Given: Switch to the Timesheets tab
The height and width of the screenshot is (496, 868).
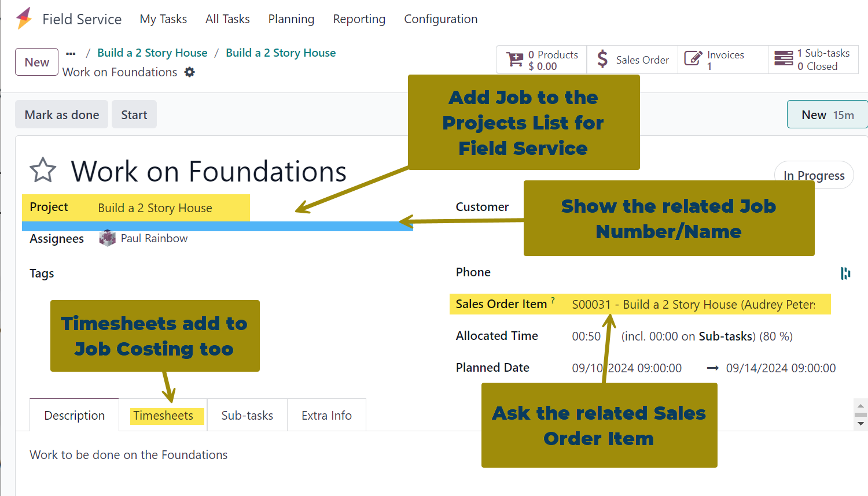Looking at the screenshot, I should coord(163,416).
